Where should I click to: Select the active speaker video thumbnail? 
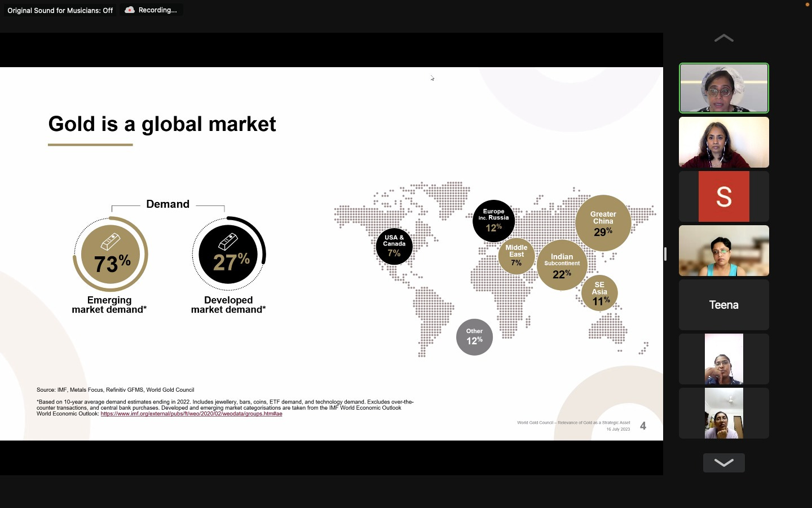(x=723, y=88)
